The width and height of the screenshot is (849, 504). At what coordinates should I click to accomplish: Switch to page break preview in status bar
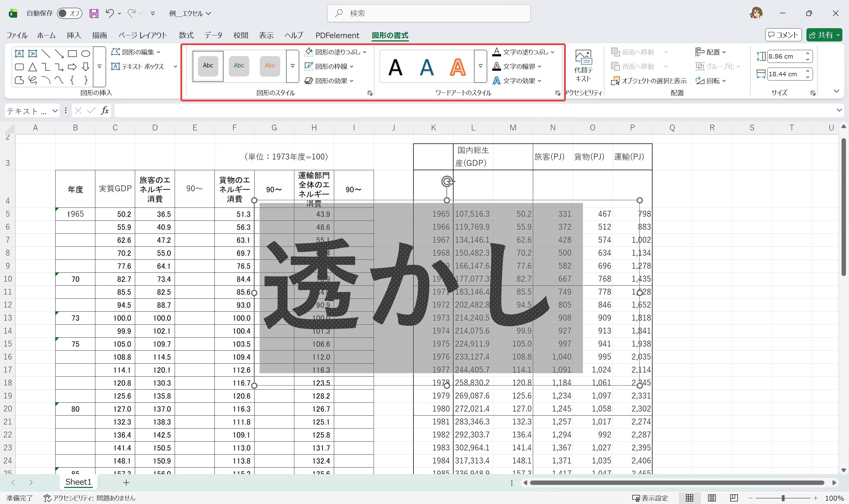tap(733, 498)
